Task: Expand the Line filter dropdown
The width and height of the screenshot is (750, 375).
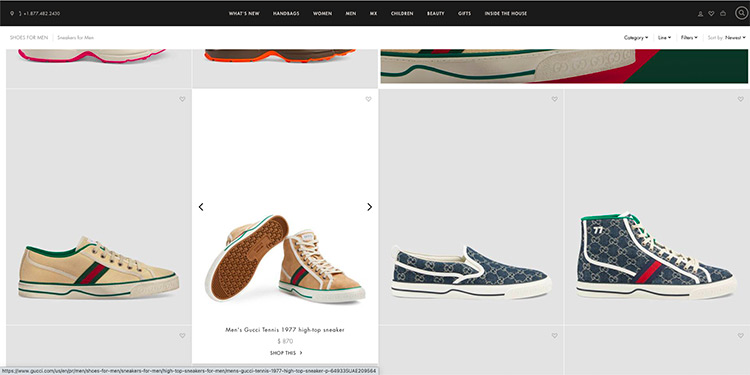Action: pos(664,37)
